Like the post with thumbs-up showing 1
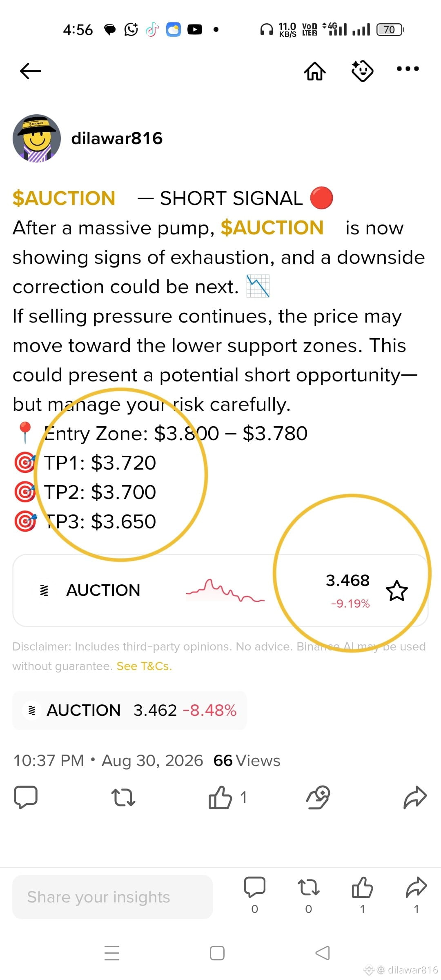Image resolution: width=441 pixels, height=980 pixels. click(220, 797)
